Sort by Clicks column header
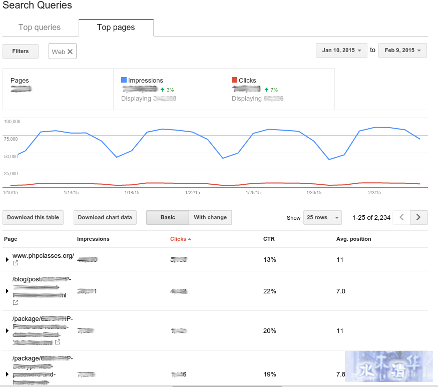 pos(180,239)
